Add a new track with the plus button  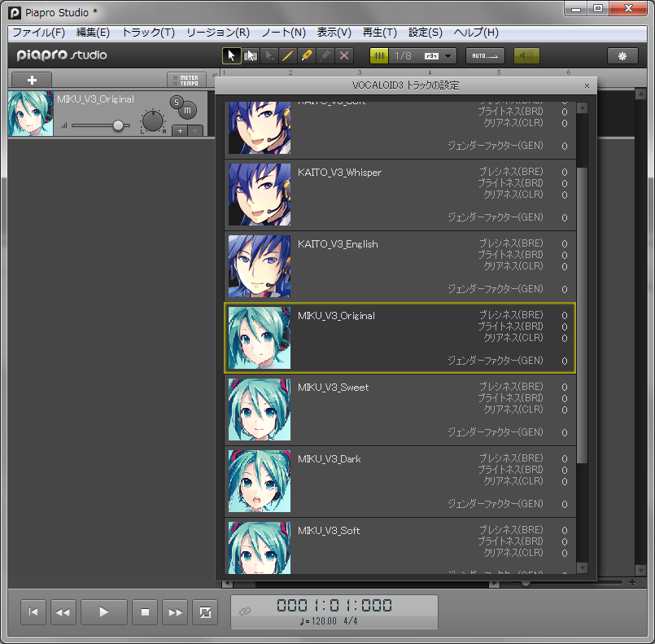[32, 80]
